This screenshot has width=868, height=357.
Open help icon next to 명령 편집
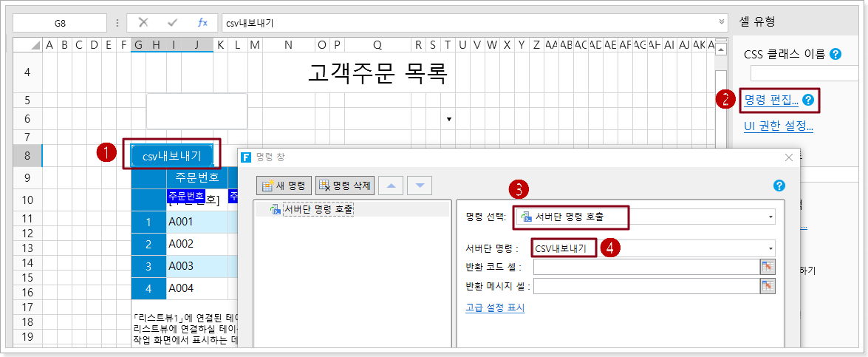pyautogui.click(x=807, y=100)
